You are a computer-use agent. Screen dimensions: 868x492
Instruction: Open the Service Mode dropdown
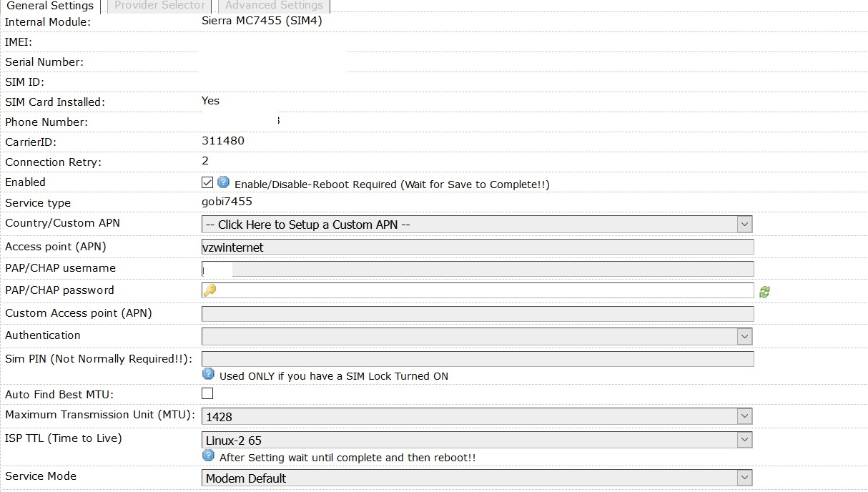(x=477, y=478)
